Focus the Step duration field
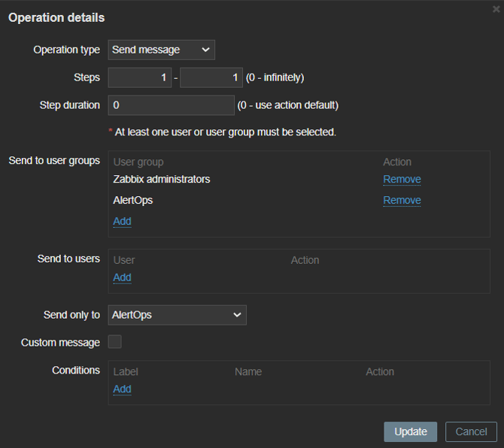 [x=172, y=105]
